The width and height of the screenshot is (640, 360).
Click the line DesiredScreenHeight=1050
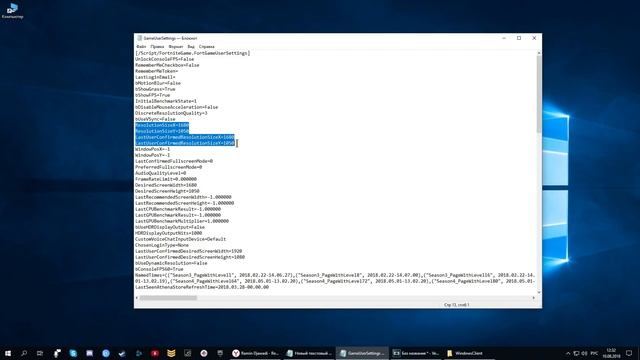[x=167, y=191]
